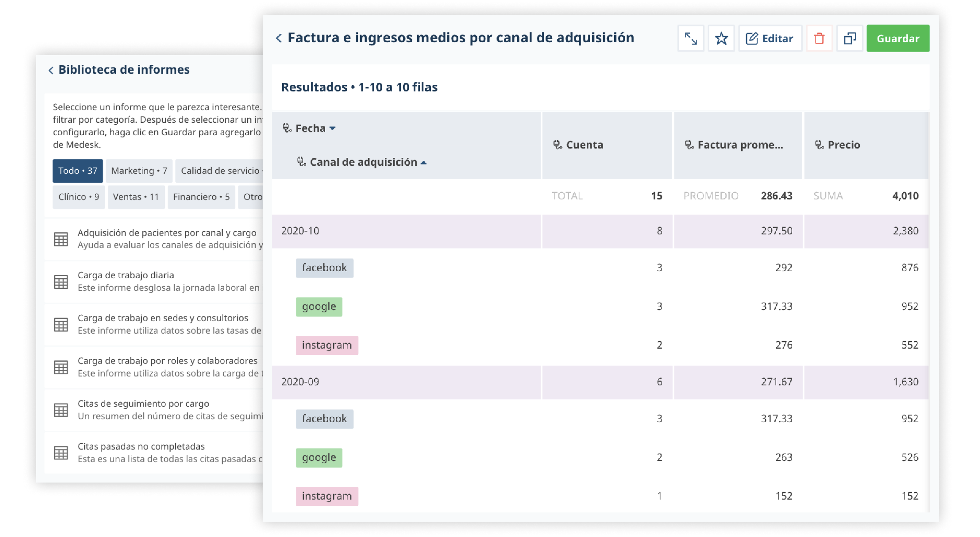Select the Factura prome... column header

pos(738,145)
